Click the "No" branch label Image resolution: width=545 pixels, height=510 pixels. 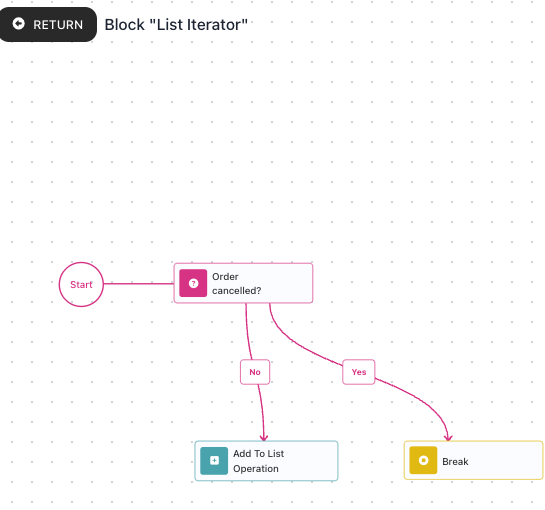tap(255, 372)
